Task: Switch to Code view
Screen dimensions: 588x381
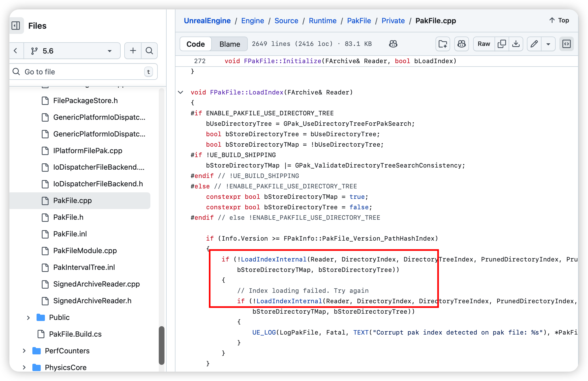Action: (x=196, y=44)
